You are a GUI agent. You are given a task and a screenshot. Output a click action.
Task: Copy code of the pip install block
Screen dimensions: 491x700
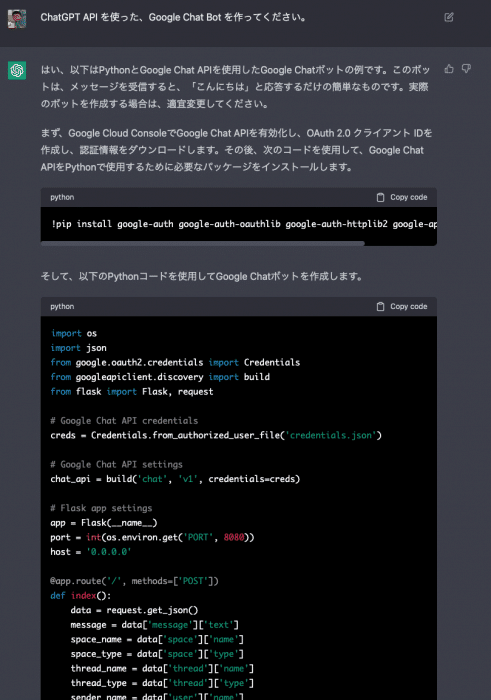pos(402,197)
